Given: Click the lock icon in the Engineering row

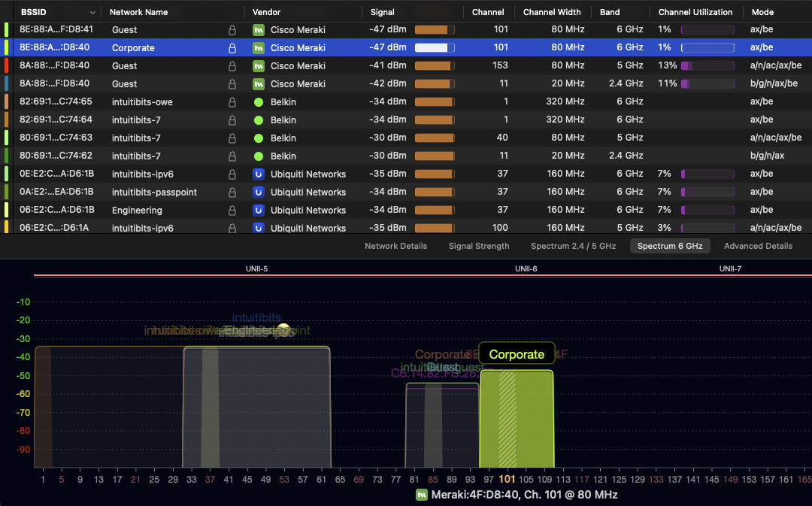Looking at the screenshot, I should click(232, 211).
